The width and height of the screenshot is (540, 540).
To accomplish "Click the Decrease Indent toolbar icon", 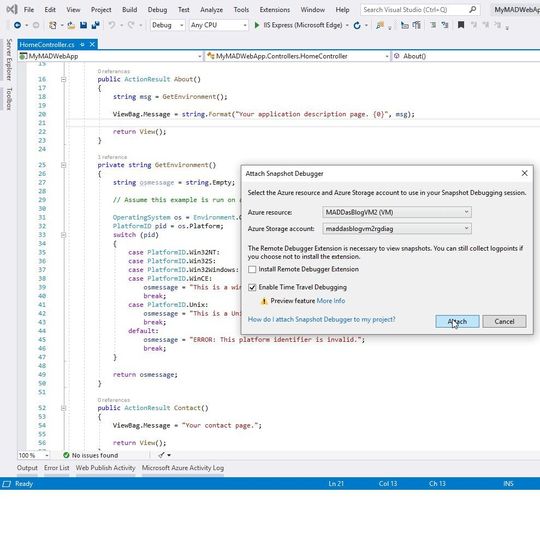I will pos(433,25).
